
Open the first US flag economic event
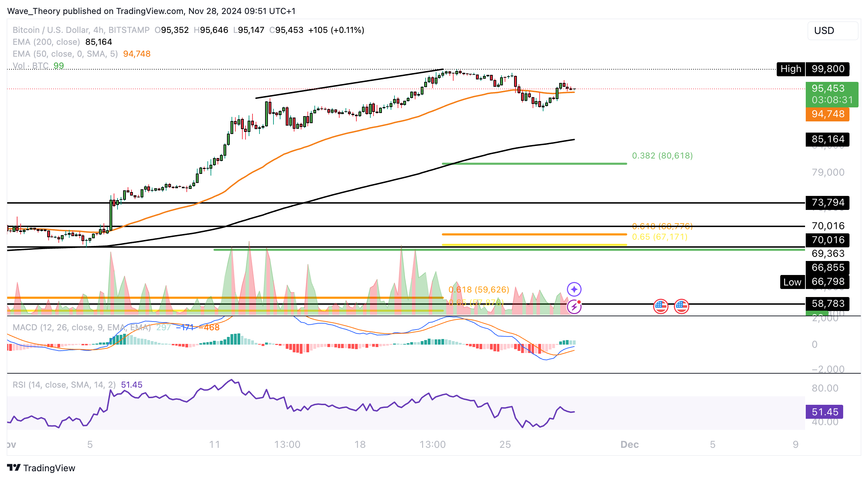[x=661, y=306]
